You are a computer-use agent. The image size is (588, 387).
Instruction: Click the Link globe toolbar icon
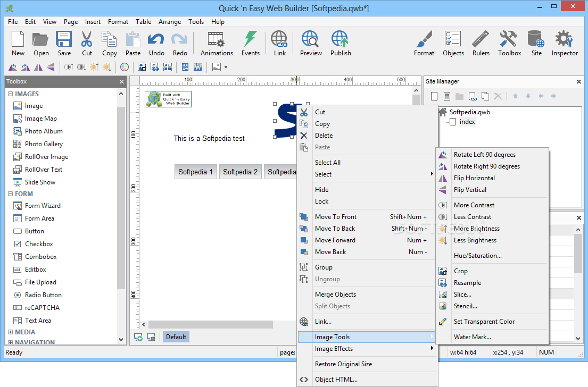pyautogui.click(x=279, y=44)
